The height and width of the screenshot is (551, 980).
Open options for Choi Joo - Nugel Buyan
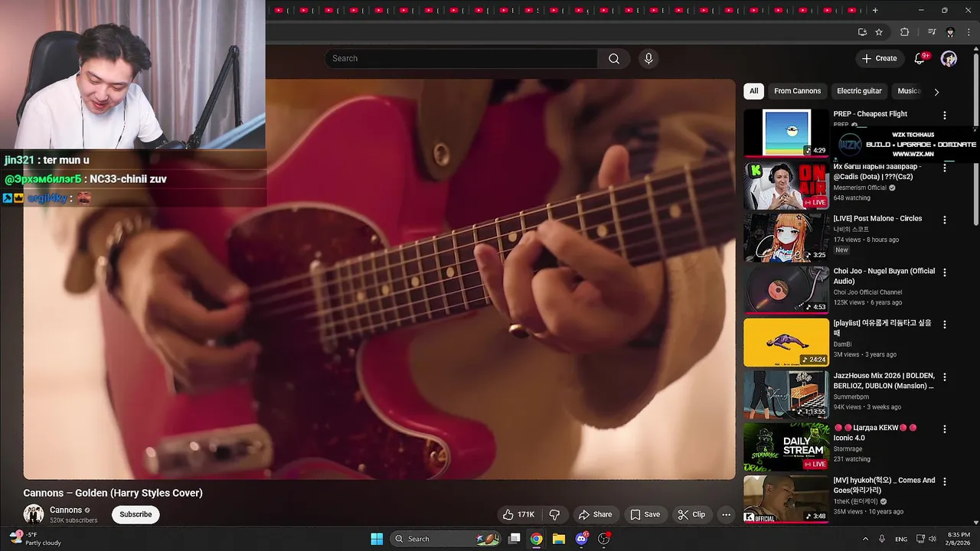click(x=944, y=272)
